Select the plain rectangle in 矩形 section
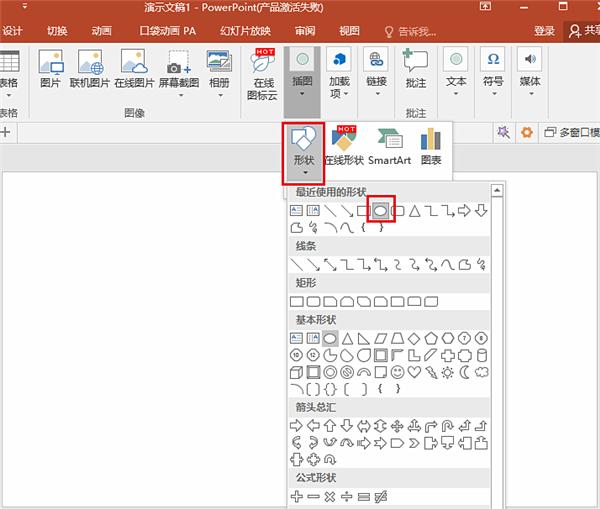This screenshot has height=509, width=600. [x=297, y=302]
